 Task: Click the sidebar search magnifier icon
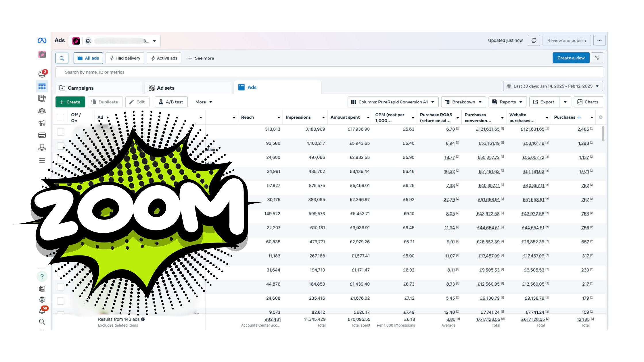click(x=42, y=322)
